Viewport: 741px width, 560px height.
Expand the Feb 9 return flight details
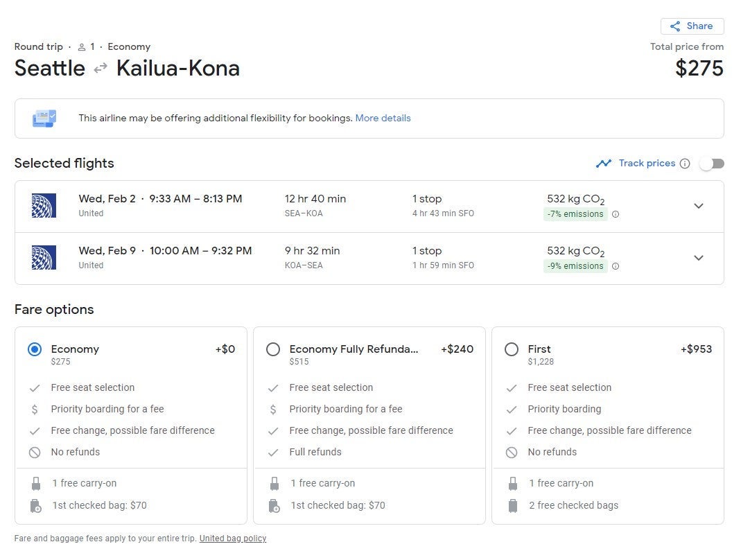click(x=699, y=258)
